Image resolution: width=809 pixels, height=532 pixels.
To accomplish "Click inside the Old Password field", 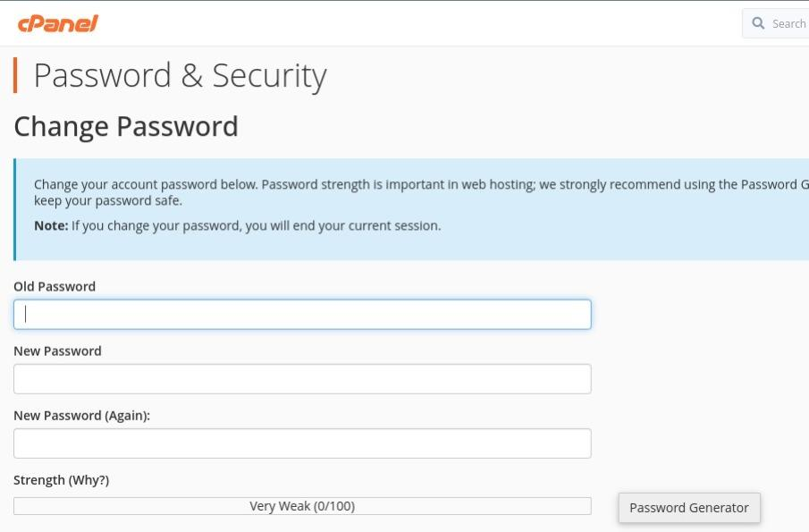I will coord(302,314).
